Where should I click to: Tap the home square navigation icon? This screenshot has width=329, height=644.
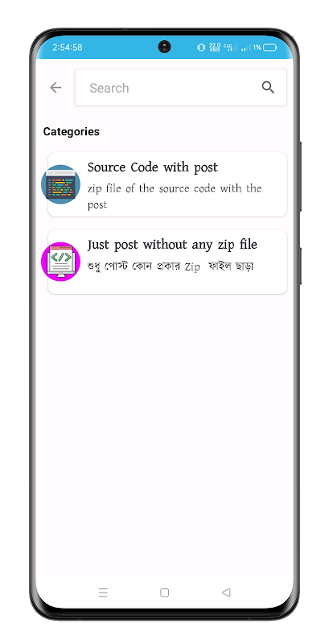pyautogui.click(x=164, y=592)
